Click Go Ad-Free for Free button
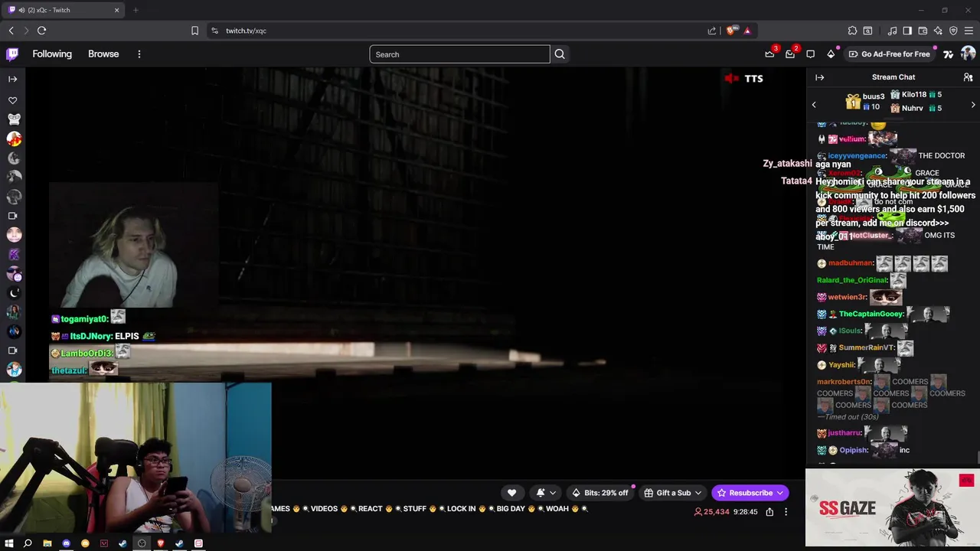This screenshot has width=980, height=551. point(889,54)
